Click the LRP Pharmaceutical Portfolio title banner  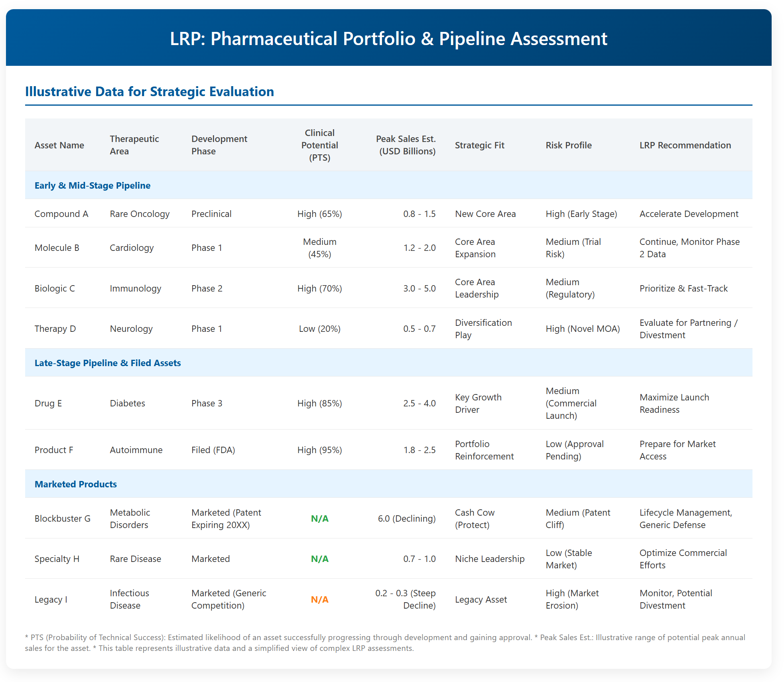(x=388, y=39)
